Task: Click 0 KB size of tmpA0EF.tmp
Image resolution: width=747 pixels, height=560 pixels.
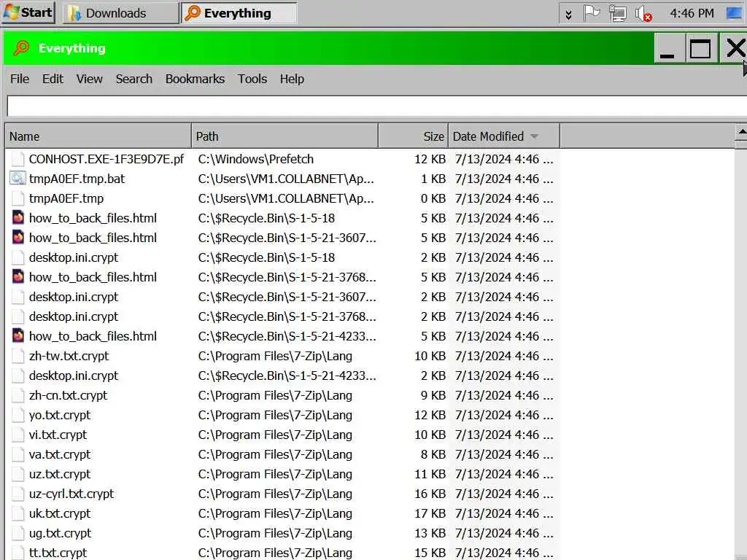Action: pyautogui.click(x=433, y=198)
